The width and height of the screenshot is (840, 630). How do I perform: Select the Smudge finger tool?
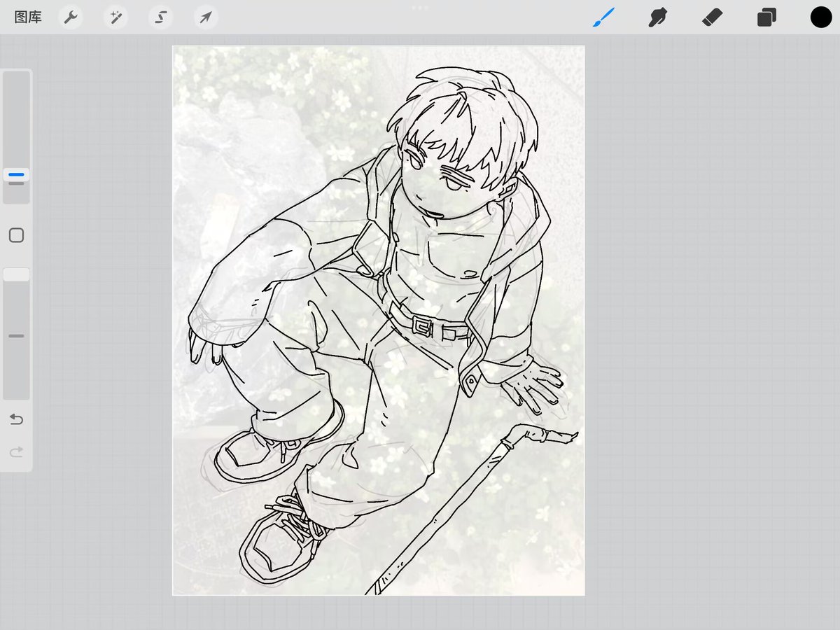pos(657,17)
